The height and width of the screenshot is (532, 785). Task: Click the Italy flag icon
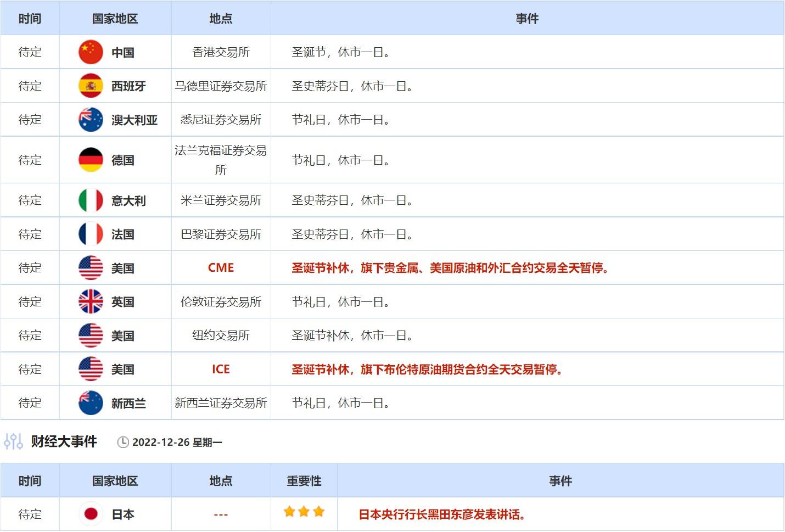(91, 200)
